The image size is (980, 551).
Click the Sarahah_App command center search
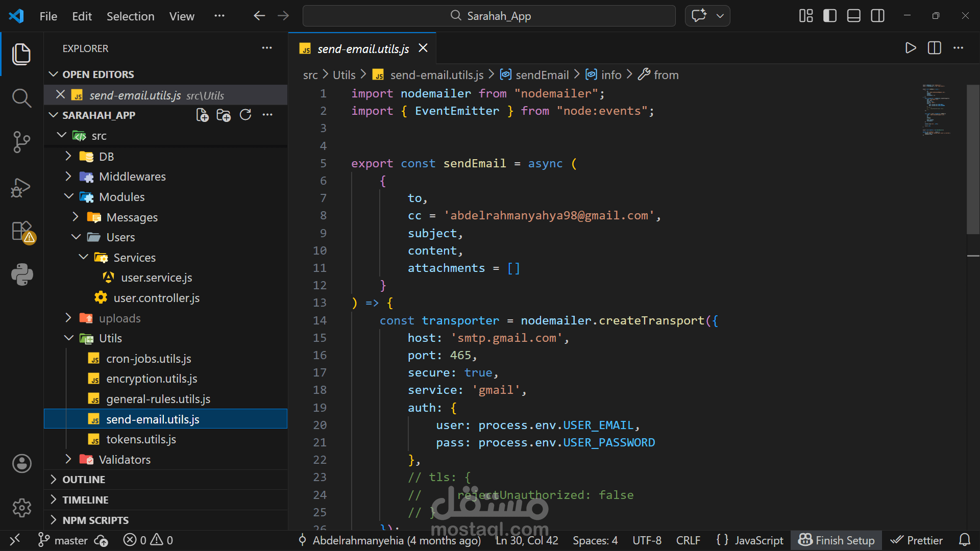489,16
